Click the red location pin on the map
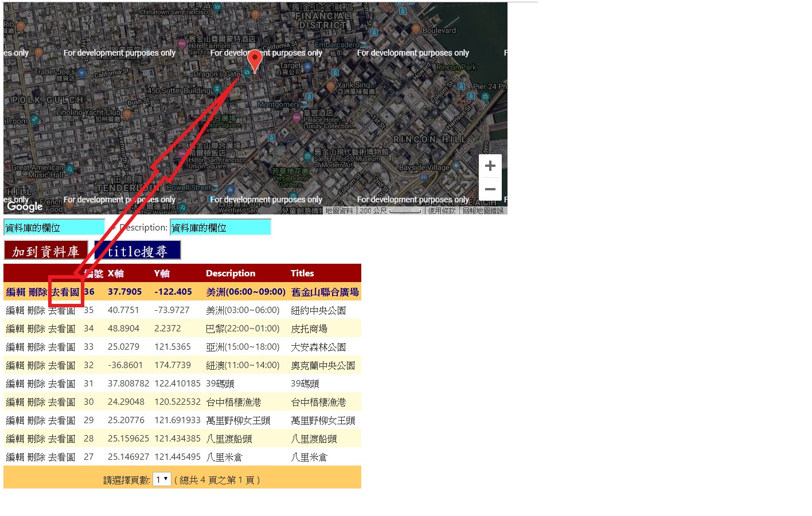 (x=254, y=60)
